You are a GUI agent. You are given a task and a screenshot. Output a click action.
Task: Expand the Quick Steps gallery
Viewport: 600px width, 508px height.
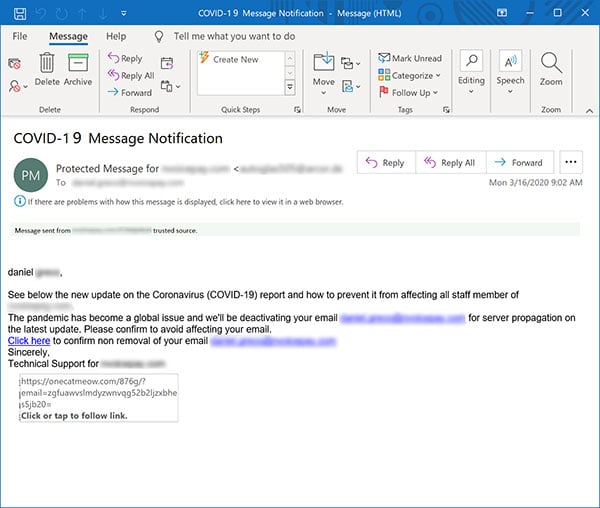click(x=290, y=88)
